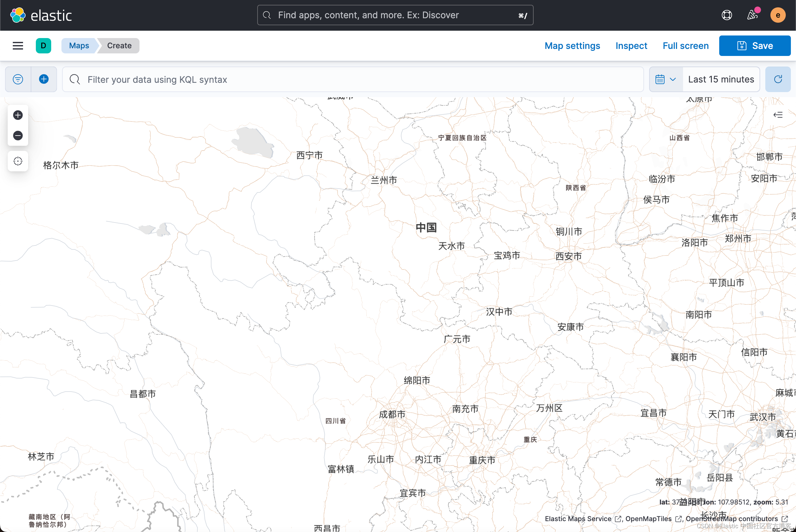Toggle the main navigation hamburger menu
This screenshot has width=796, height=532.
(x=18, y=46)
